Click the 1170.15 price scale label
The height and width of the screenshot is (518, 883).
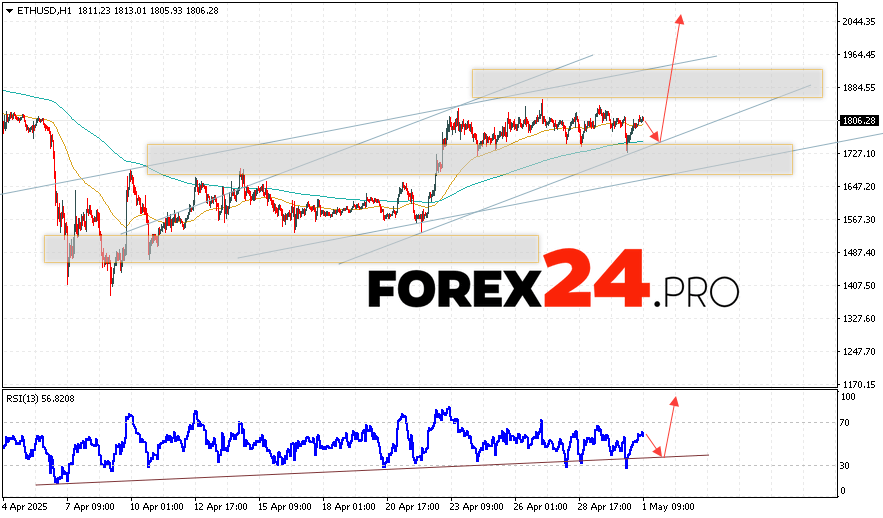[859, 384]
